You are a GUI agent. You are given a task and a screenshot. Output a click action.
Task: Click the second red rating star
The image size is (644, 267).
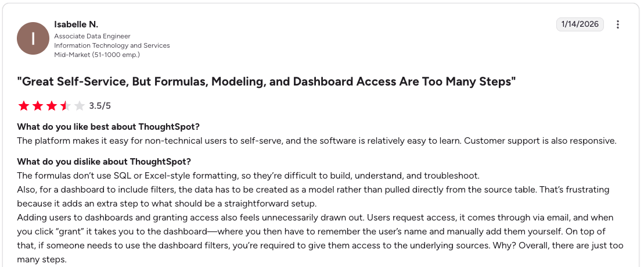click(x=38, y=106)
